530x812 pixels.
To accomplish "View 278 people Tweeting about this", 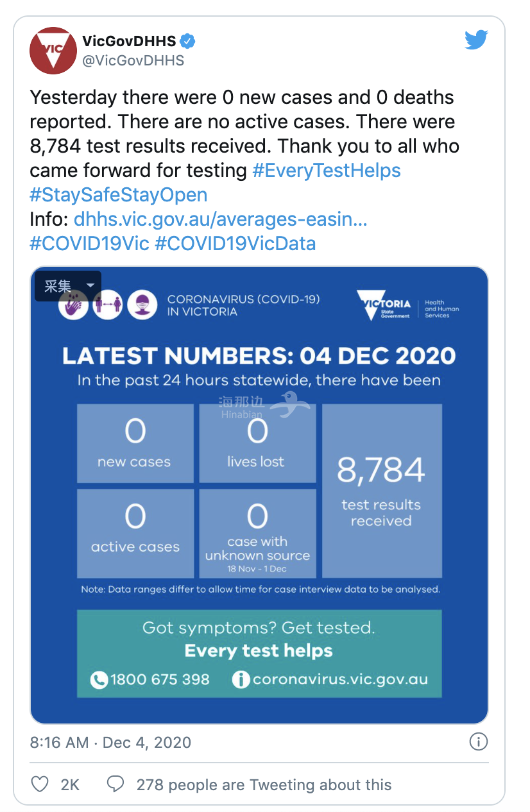I will point(264,784).
